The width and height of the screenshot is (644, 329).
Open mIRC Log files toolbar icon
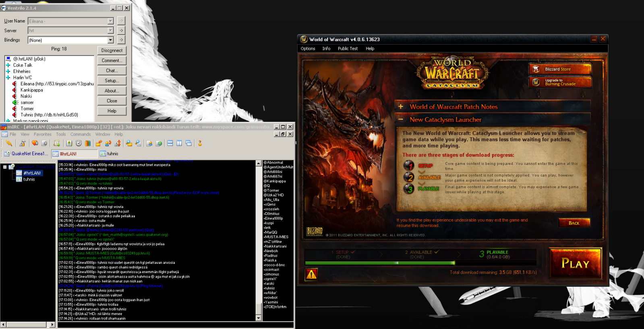pyautogui.click(x=138, y=143)
